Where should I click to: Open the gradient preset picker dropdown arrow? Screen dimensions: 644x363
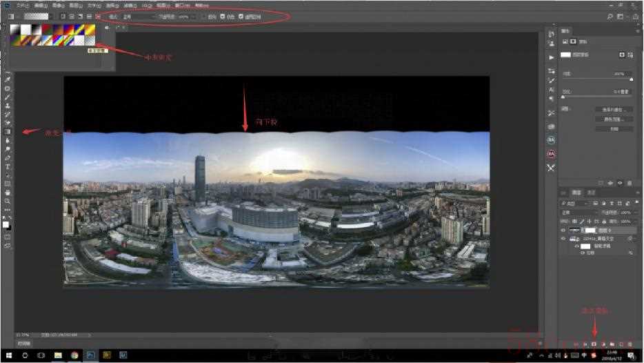pyautogui.click(x=51, y=17)
